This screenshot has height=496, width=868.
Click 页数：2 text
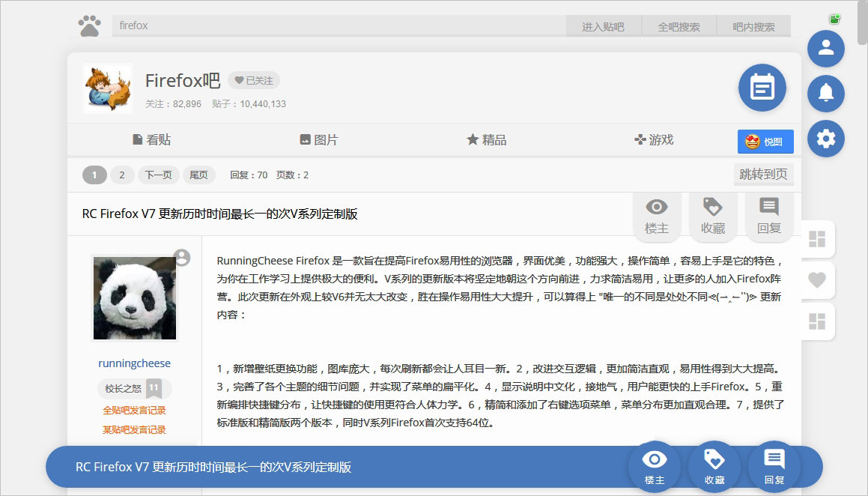coord(292,175)
